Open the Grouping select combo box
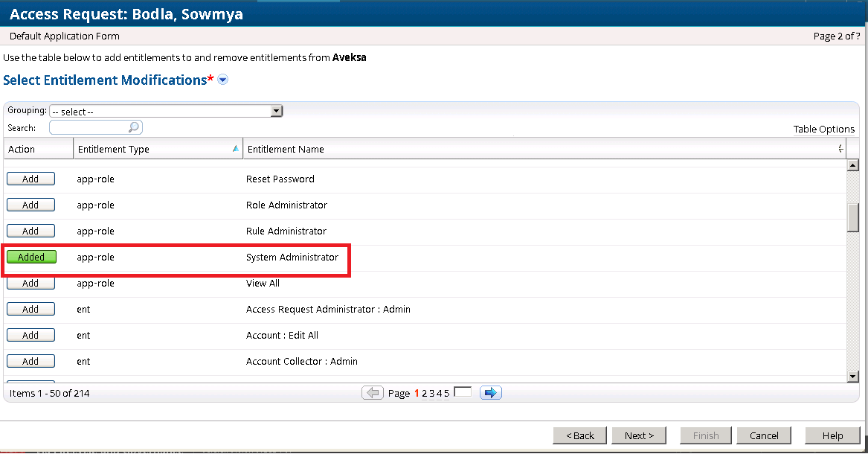 click(164, 110)
